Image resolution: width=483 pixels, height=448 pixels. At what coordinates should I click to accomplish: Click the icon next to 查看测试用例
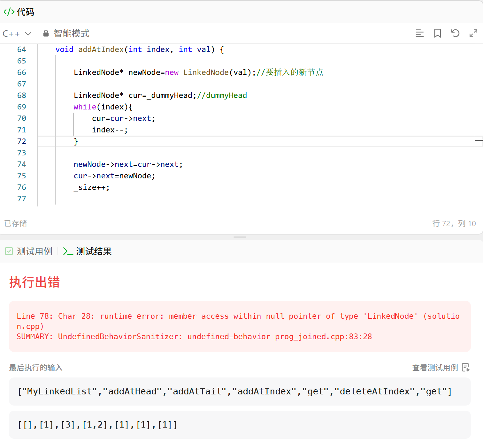tap(466, 367)
